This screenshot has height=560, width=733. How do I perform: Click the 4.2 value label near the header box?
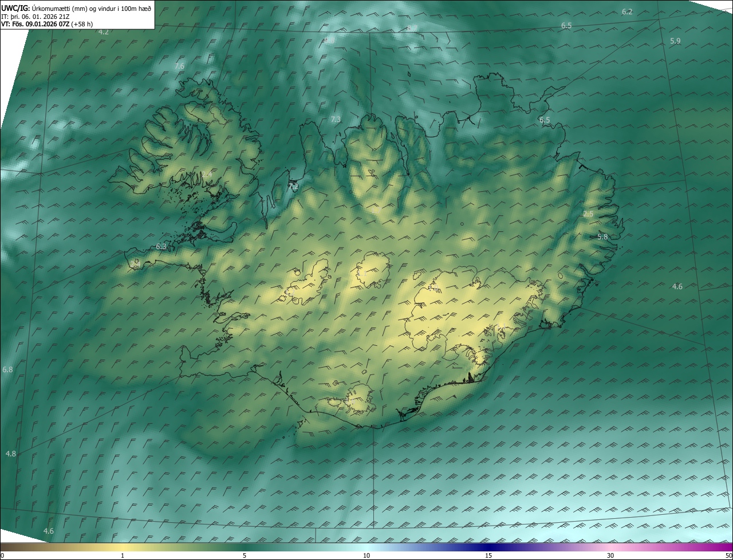click(x=103, y=32)
